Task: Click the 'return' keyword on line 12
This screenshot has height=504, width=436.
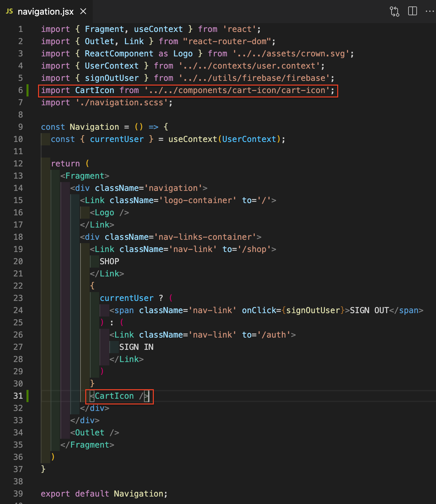Action: coord(65,164)
